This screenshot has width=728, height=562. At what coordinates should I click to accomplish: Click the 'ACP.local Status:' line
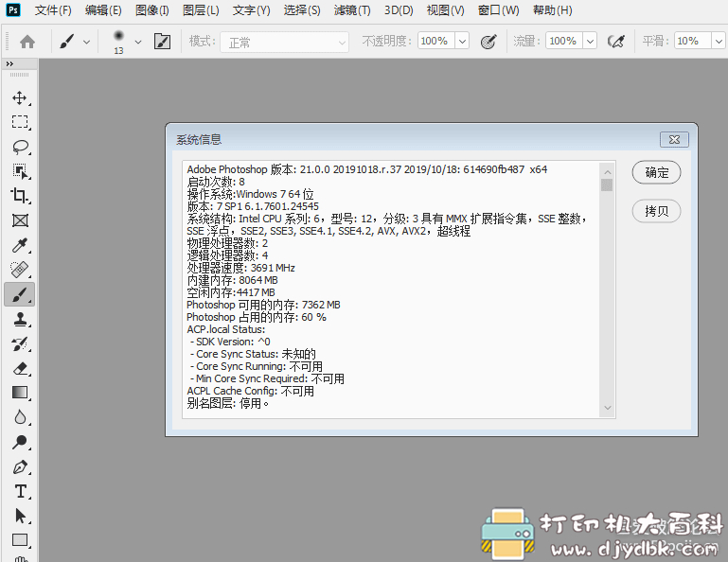[x=225, y=329]
